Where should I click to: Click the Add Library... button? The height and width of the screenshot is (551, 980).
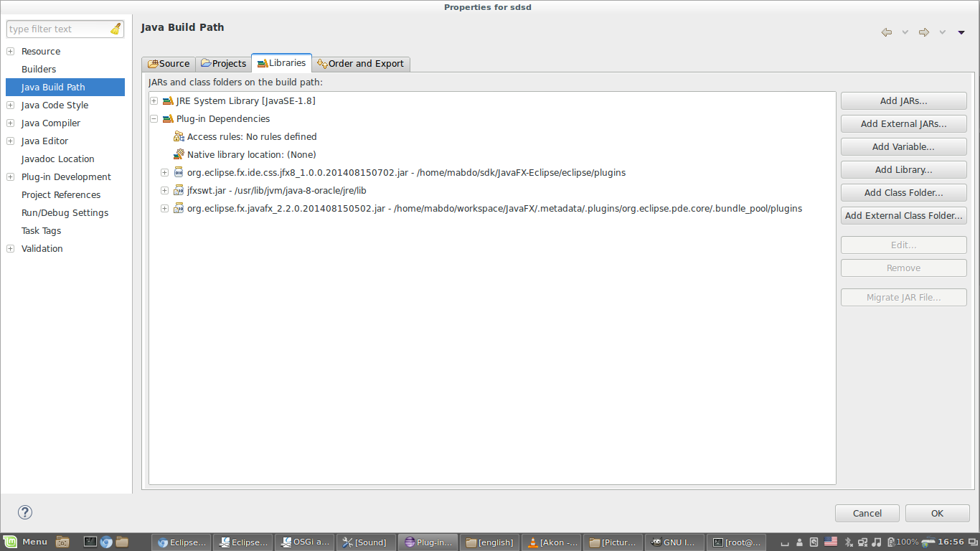pos(904,170)
